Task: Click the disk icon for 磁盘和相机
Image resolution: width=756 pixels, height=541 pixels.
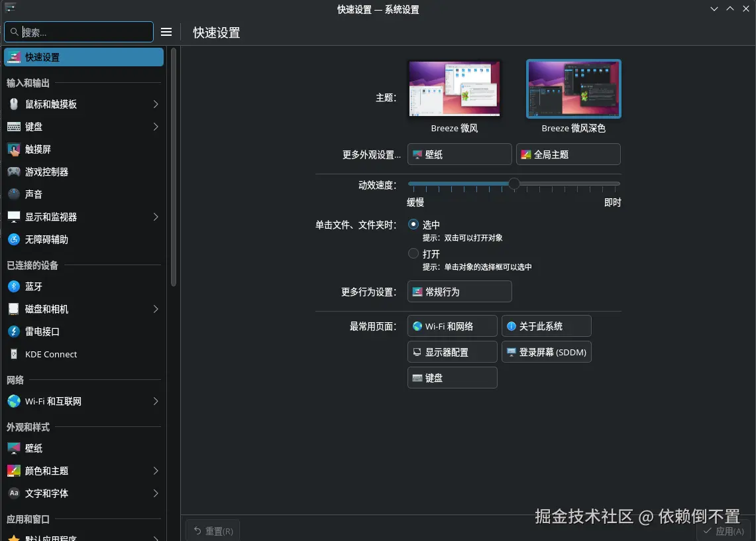Action: pyautogui.click(x=14, y=310)
